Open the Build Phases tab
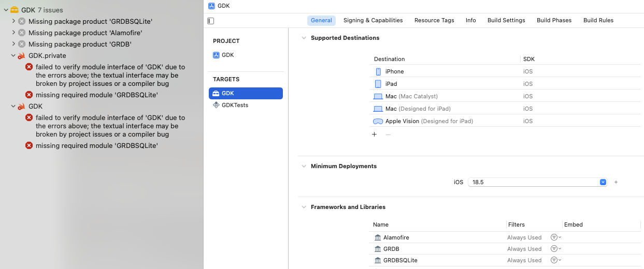This screenshot has height=269, width=644. coord(554,20)
